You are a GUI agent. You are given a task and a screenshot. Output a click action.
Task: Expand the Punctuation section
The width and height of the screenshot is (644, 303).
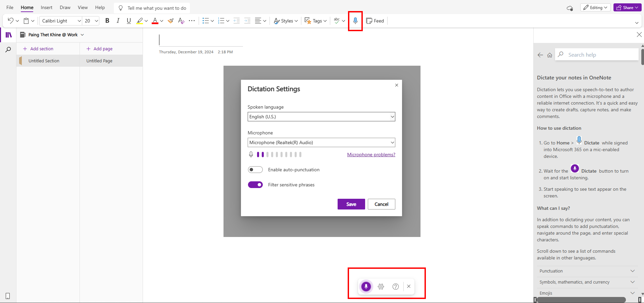point(587,271)
